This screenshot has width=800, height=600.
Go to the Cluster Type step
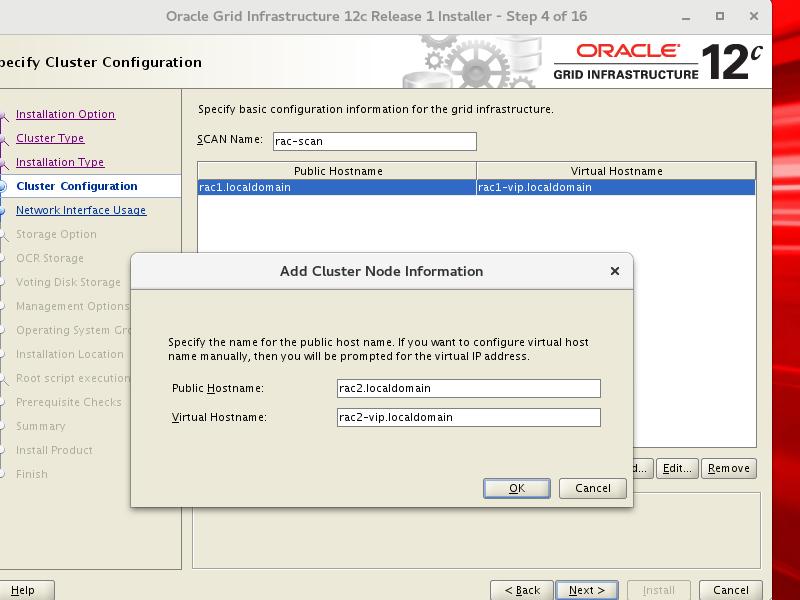tap(50, 138)
